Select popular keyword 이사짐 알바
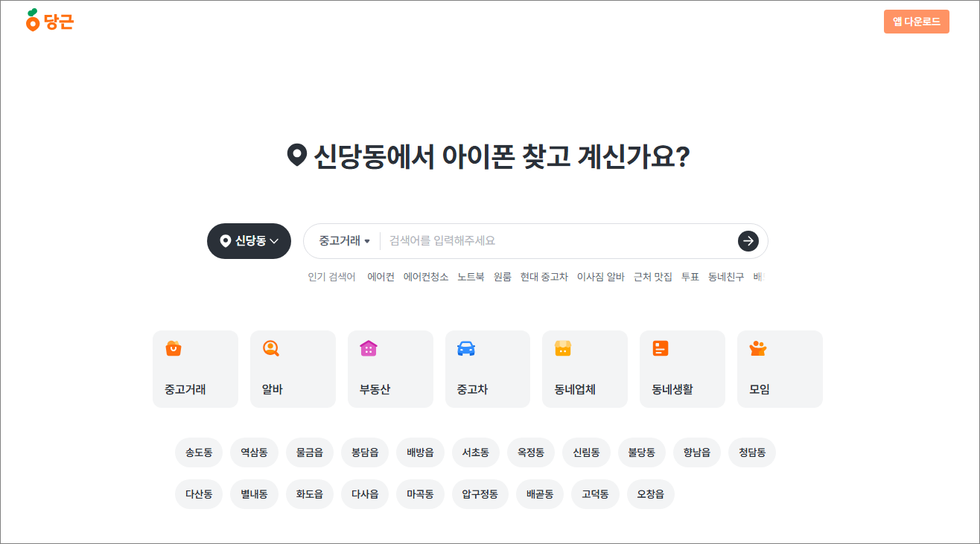This screenshot has width=980, height=544. pos(601,277)
